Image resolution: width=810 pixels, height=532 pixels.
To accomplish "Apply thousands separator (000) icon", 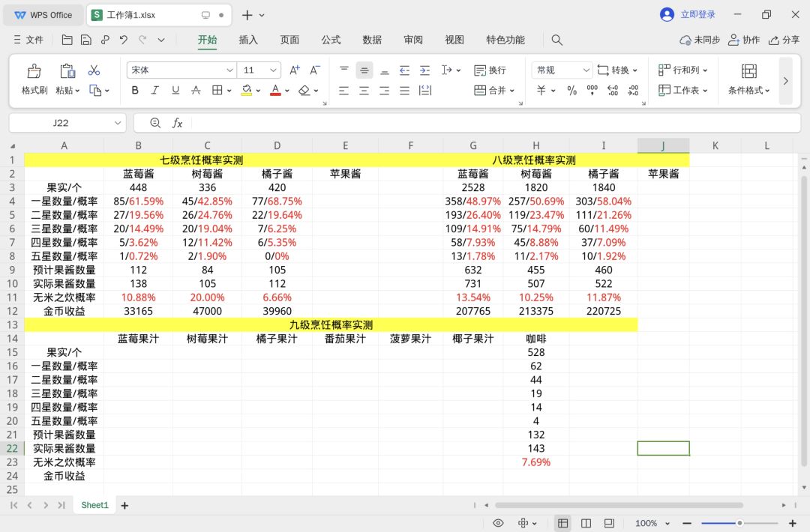I will 592,91.
